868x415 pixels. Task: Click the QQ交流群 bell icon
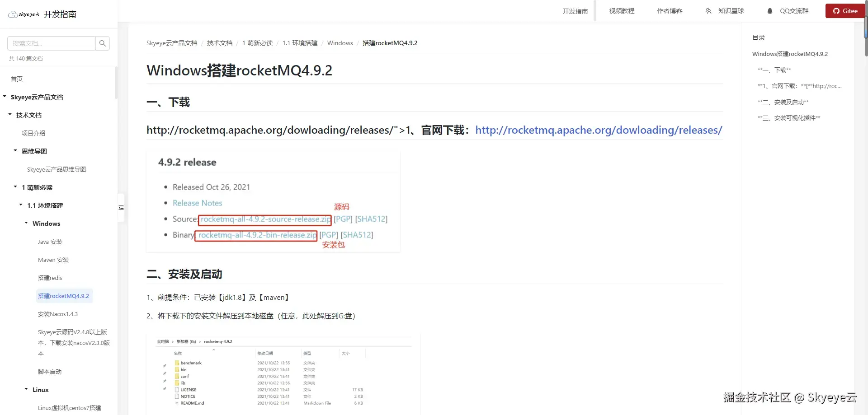pyautogui.click(x=770, y=11)
